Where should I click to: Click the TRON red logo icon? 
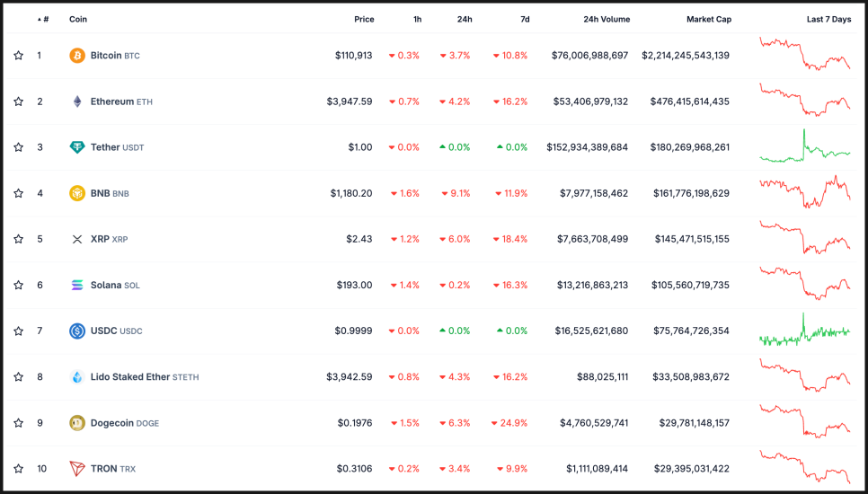click(77, 468)
